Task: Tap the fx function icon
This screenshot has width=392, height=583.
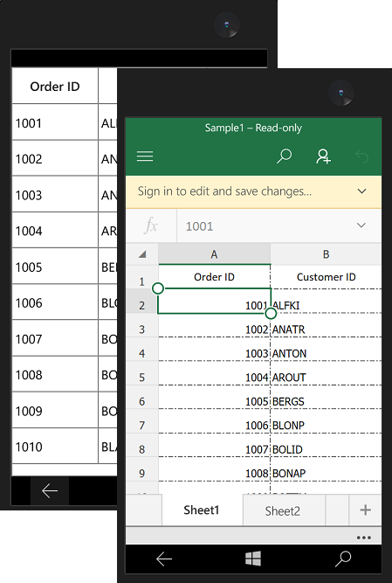Action: tap(151, 226)
